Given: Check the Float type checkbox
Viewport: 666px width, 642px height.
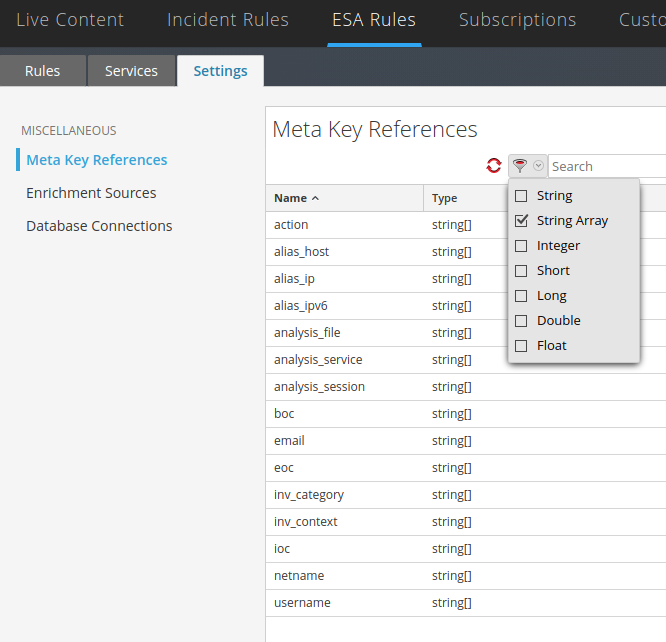Looking at the screenshot, I should tap(521, 346).
